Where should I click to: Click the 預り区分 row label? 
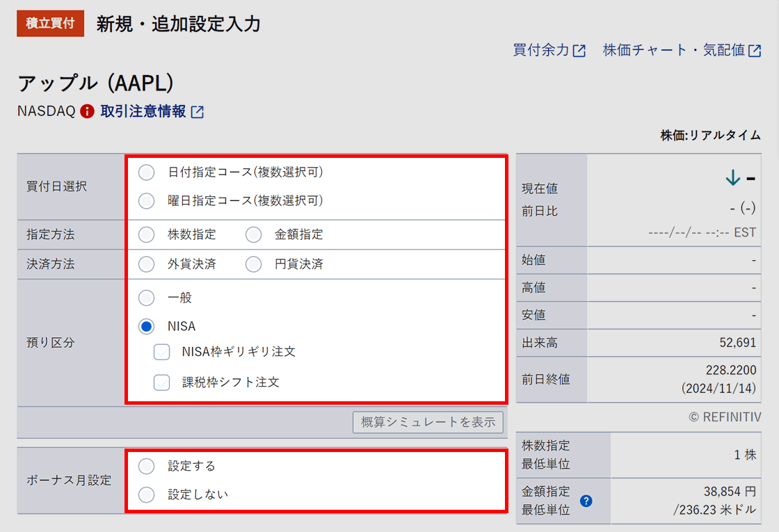pos(50,342)
